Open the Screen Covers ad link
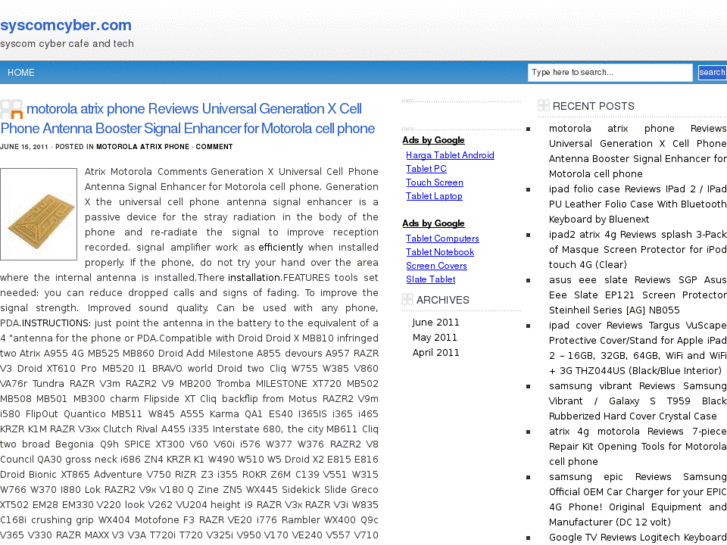 tap(436, 266)
